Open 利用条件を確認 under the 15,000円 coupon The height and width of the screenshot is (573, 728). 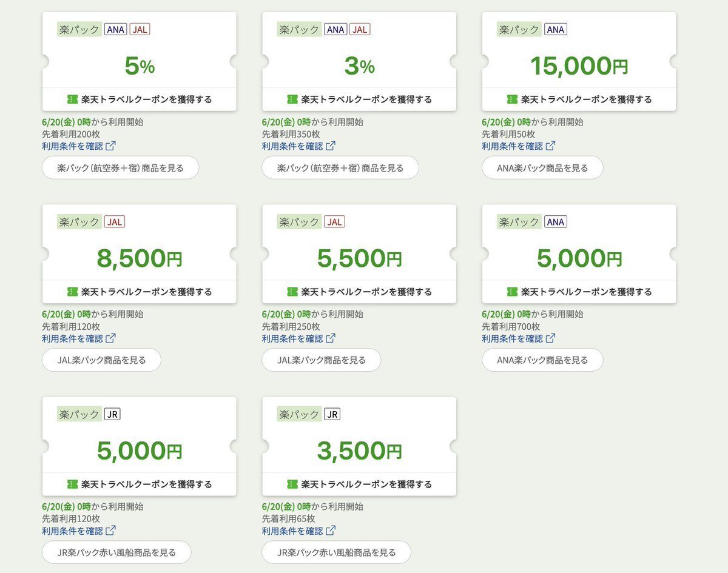[x=512, y=146]
